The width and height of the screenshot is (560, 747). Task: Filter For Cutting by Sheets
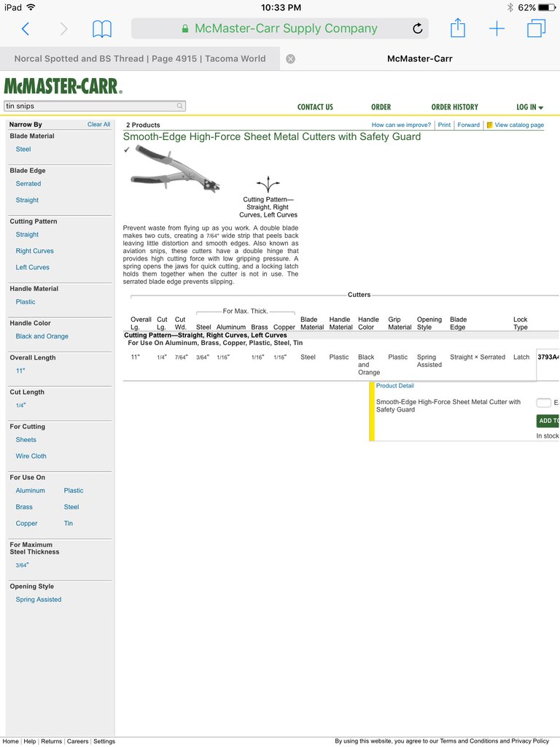(26, 440)
